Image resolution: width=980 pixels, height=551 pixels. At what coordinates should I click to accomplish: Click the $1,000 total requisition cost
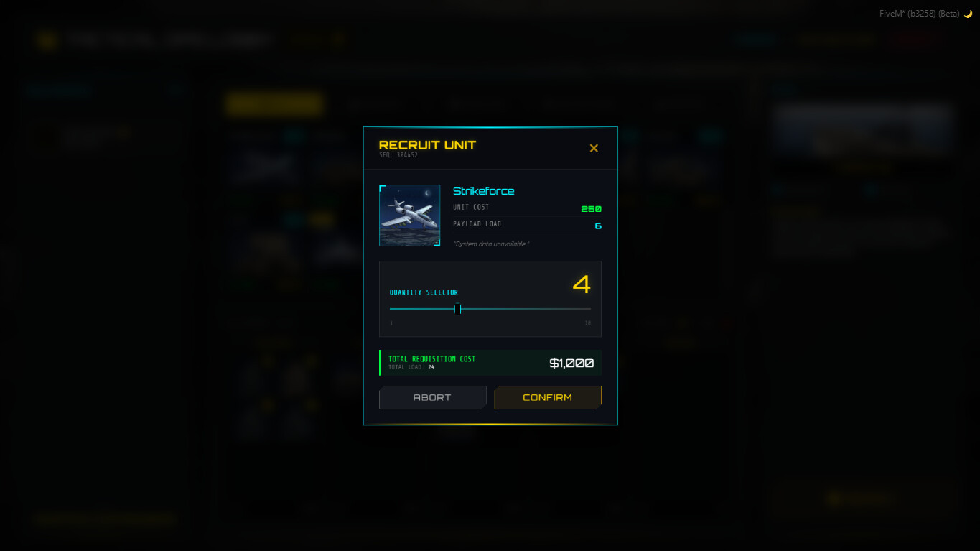571,364
